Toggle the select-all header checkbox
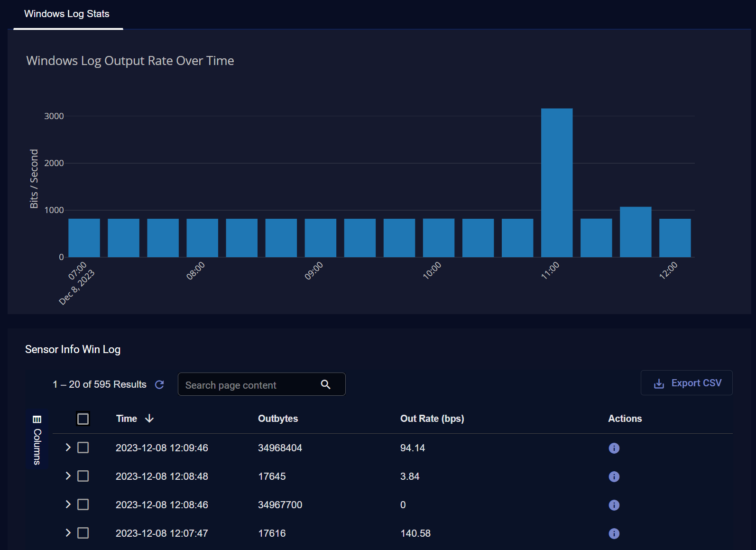The width and height of the screenshot is (756, 550). (x=83, y=419)
